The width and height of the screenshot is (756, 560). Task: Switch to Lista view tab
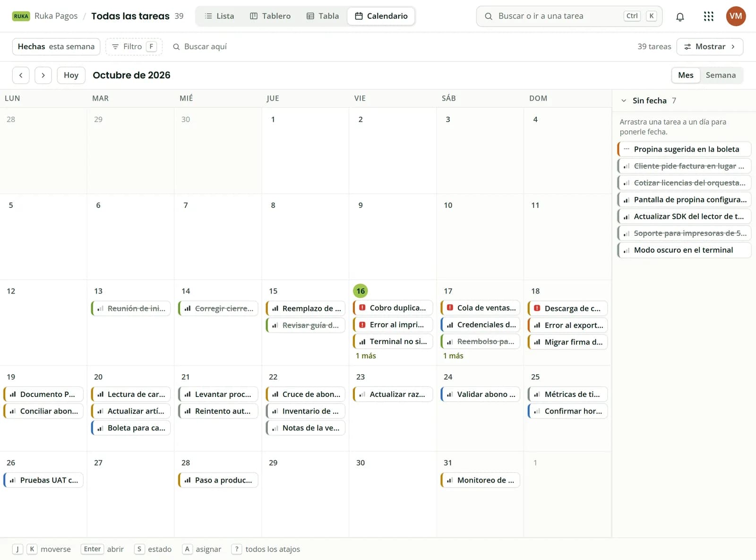pos(219,16)
